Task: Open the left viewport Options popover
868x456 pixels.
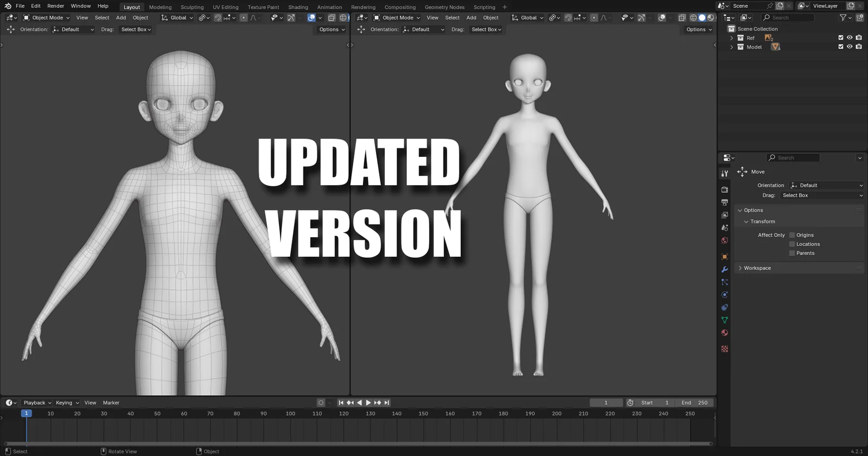Action: pyautogui.click(x=331, y=29)
